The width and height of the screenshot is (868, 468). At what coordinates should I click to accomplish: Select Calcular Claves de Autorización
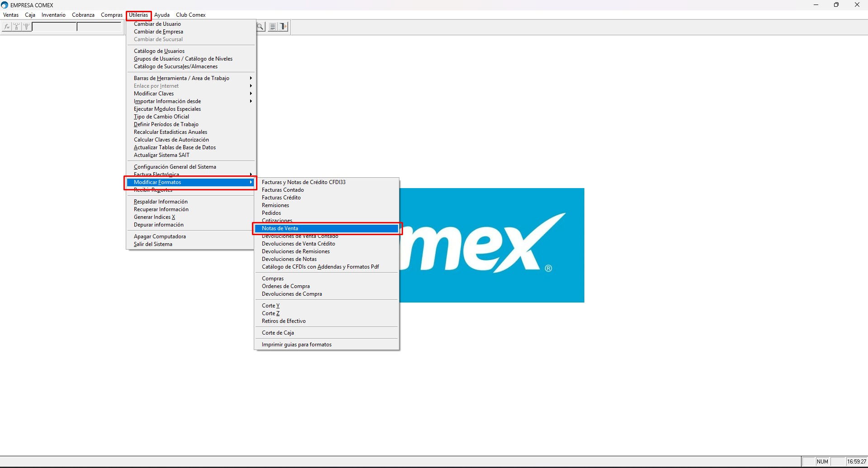[x=191, y=140]
